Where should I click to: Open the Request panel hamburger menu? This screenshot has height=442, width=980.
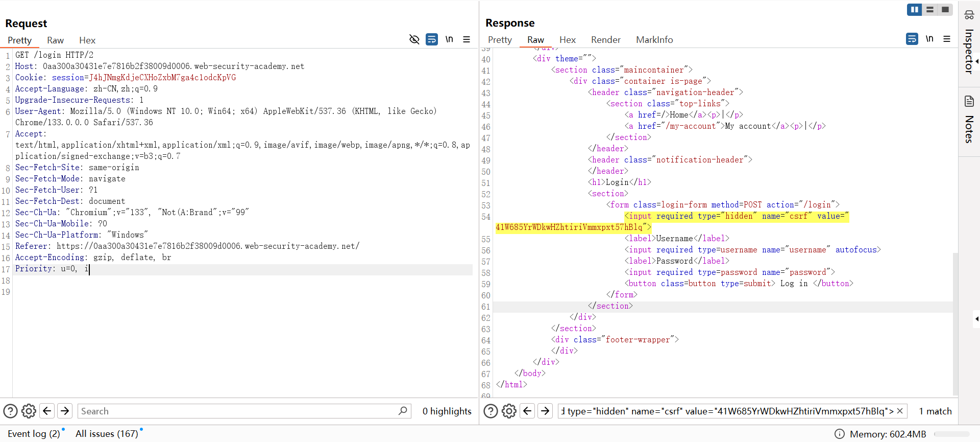pos(467,39)
